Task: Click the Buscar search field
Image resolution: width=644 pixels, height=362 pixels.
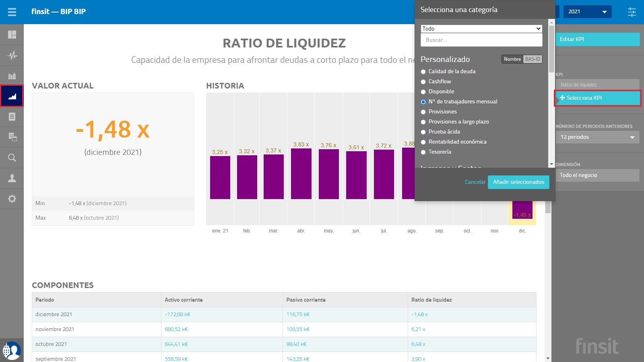Action: pos(481,40)
